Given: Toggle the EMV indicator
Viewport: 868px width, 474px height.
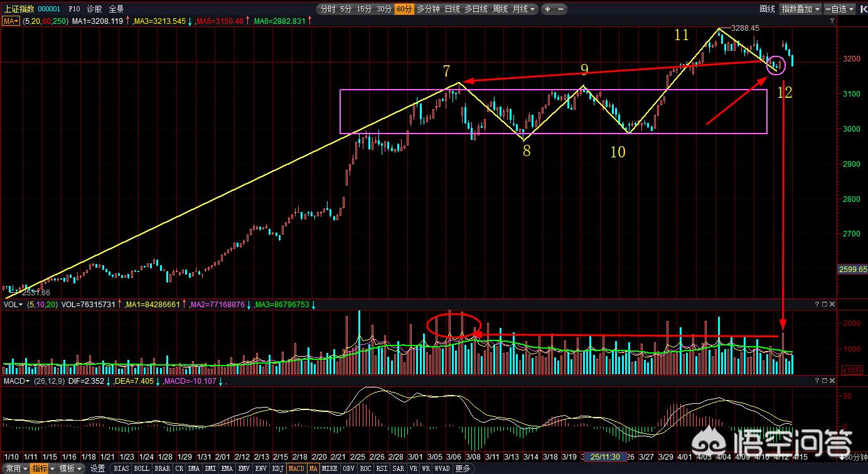Looking at the screenshot, I should pyautogui.click(x=245, y=468).
